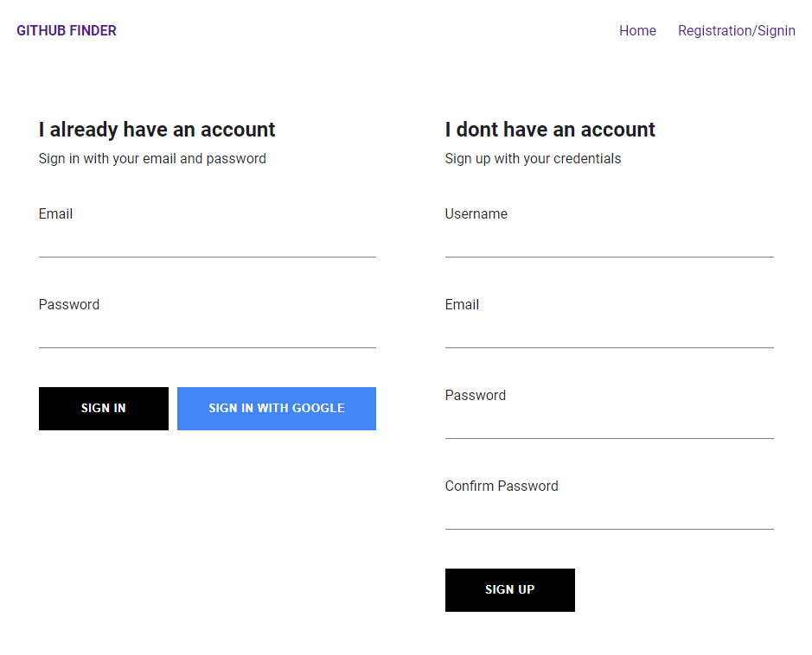Viewport: 812px width, 655px height.
Task: Open the Registration/Signin nav link
Action: (737, 30)
